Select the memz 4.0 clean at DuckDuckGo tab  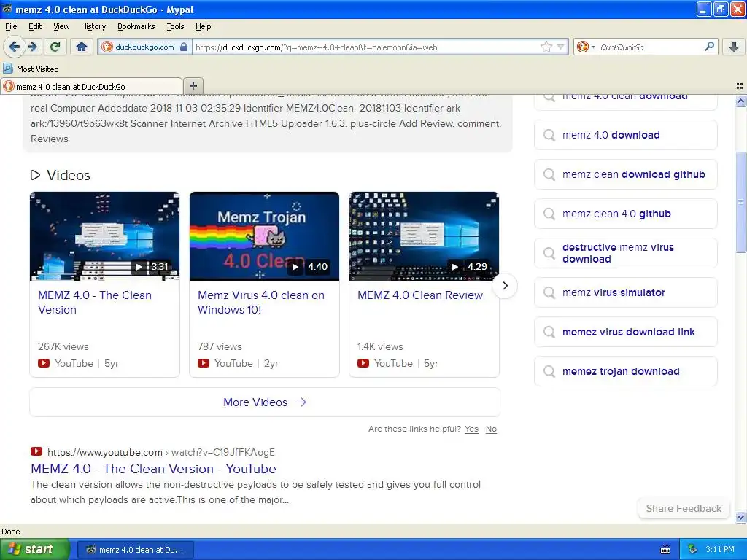coord(91,86)
